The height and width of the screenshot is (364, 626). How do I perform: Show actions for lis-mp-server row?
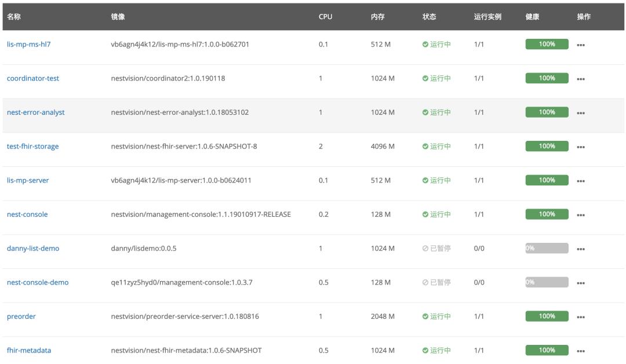click(x=580, y=181)
